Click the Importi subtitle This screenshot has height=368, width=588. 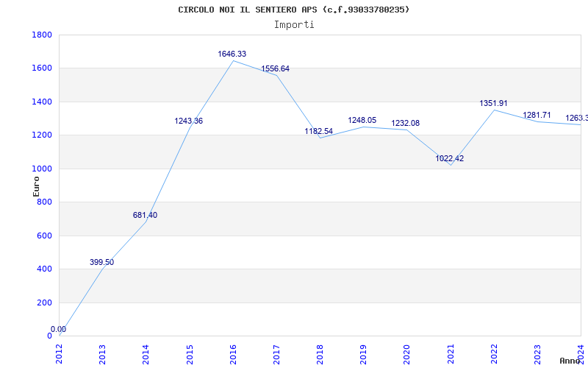[x=294, y=24]
